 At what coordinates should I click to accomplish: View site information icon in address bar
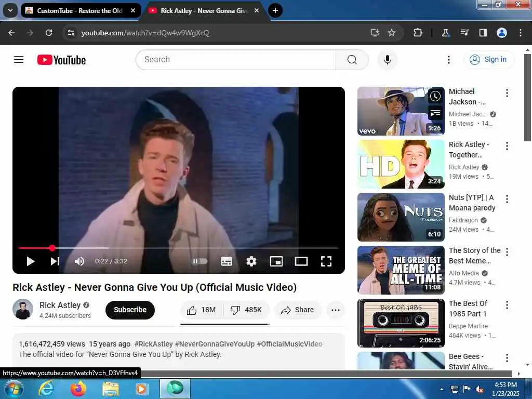point(71,33)
